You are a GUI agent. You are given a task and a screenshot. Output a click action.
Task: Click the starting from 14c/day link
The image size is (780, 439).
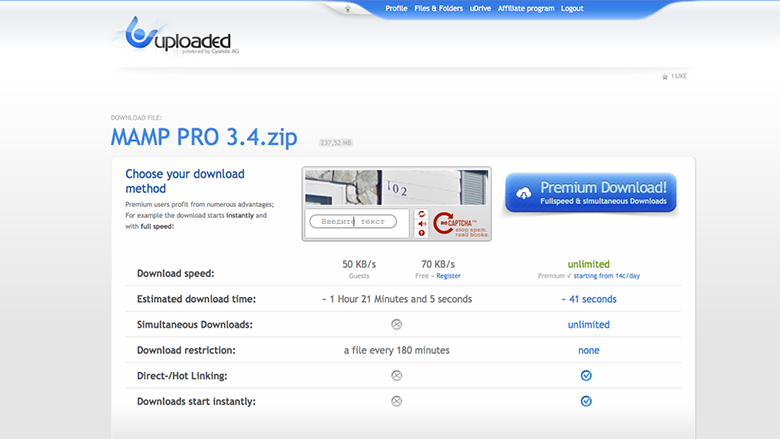pos(606,275)
